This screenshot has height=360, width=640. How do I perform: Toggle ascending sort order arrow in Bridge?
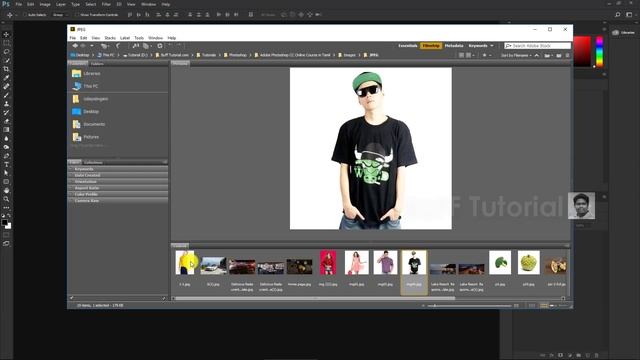point(537,55)
